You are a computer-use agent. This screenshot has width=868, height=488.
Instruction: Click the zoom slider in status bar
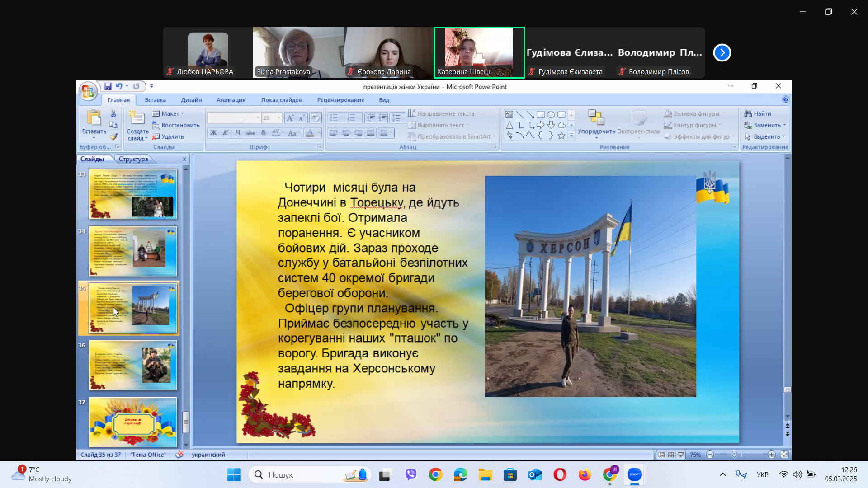(734, 455)
